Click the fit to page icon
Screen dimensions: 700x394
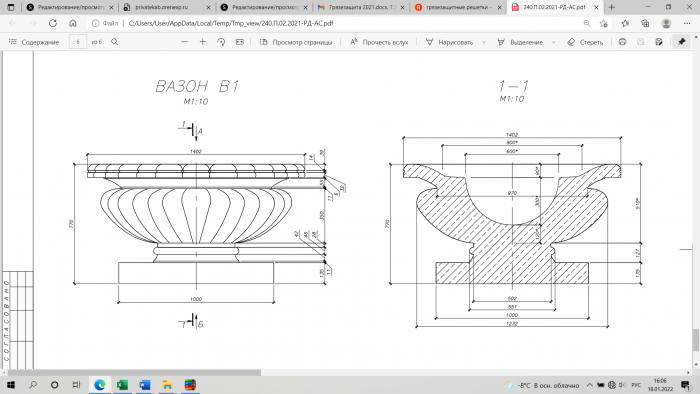pyautogui.click(x=240, y=42)
